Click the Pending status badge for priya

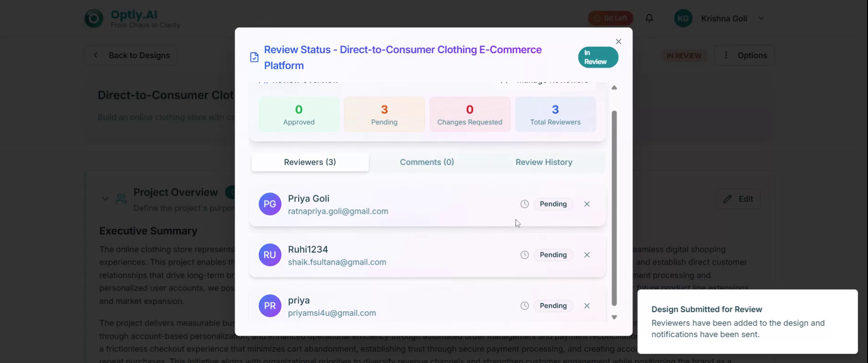pyautogui.click(x=553, y=306)
